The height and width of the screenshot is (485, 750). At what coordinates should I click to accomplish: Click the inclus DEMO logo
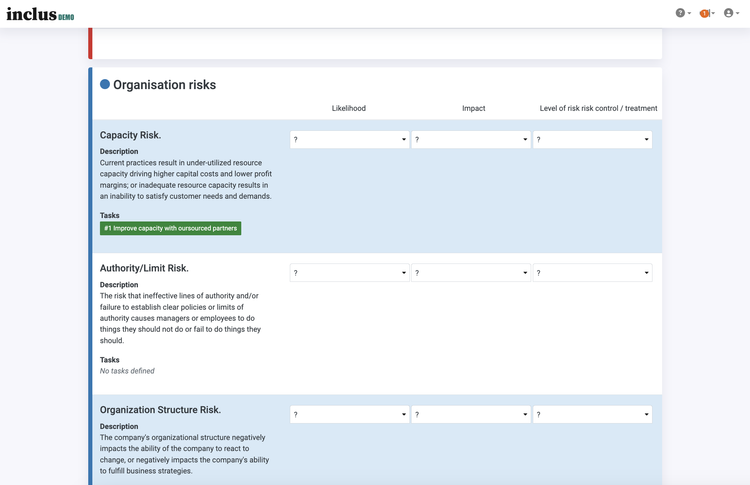coord(40,14)
